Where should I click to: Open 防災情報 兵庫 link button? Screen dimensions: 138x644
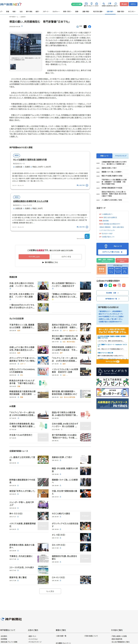[x=112, y=293]
